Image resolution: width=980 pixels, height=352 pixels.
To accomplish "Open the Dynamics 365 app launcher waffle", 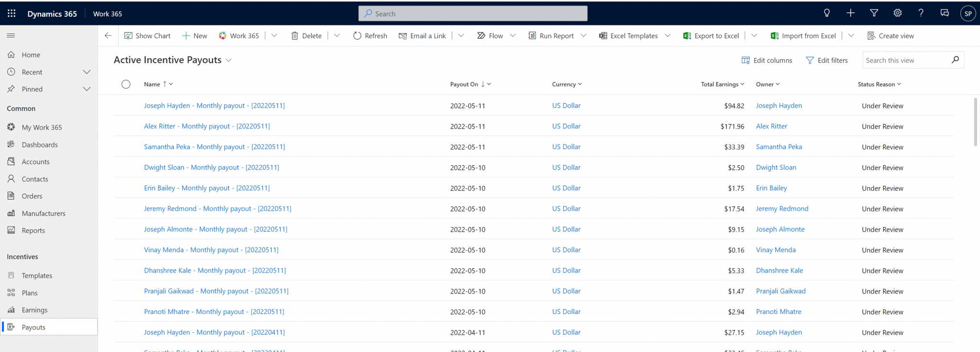I will tap(11, 13).
